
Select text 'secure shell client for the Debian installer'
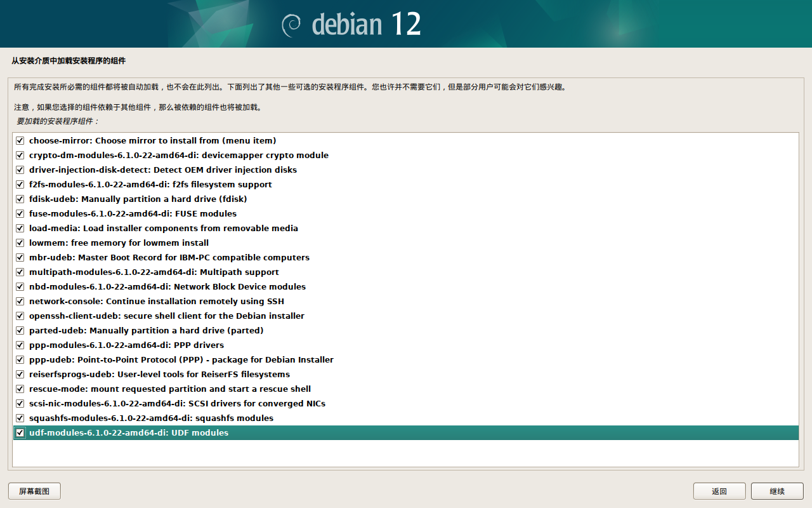coord(214,316)
